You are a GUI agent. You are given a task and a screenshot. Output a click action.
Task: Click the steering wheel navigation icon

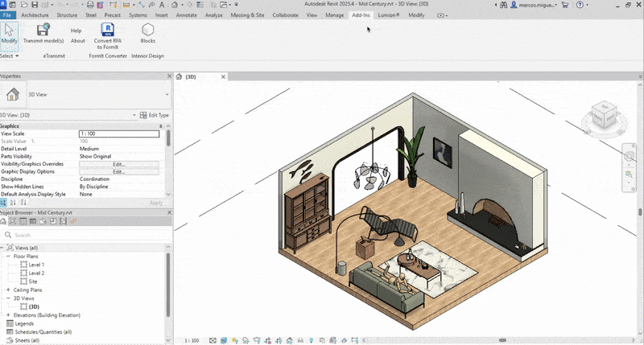(x=630, y=154)
